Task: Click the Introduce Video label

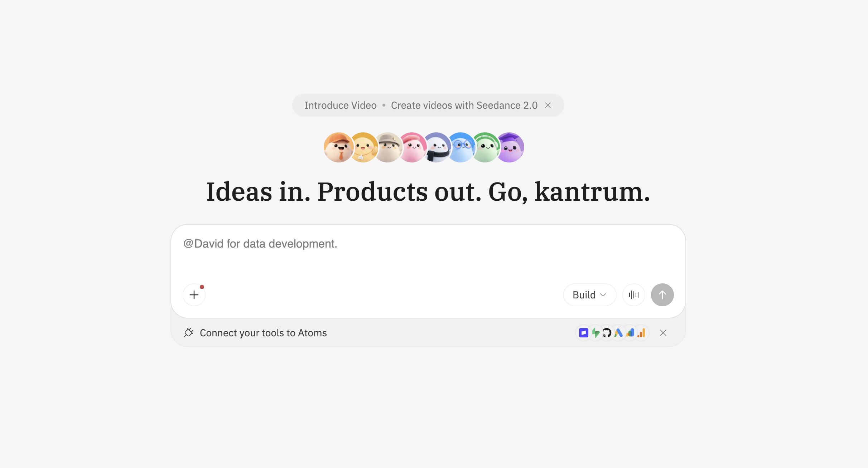Action: tap(341, 105)
